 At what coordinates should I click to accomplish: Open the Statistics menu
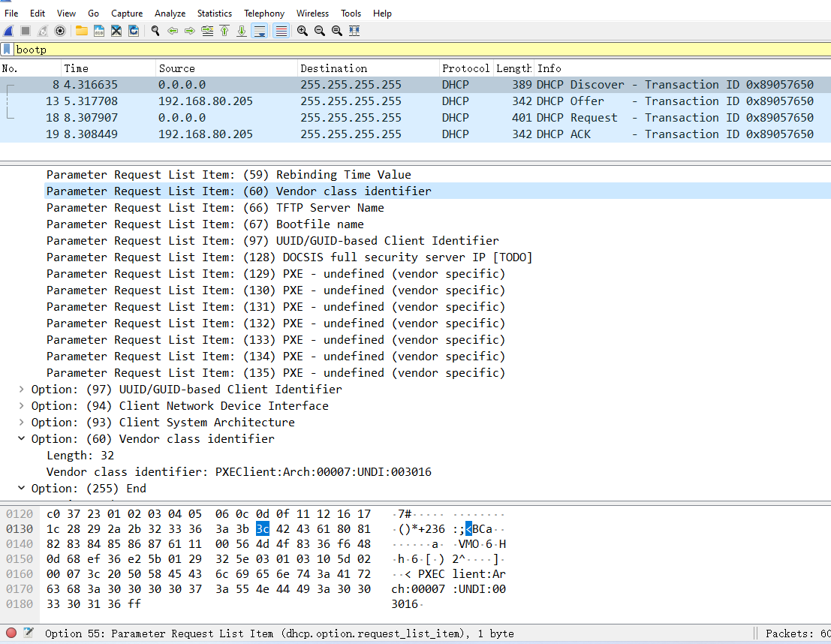click(x=215, y=14)
